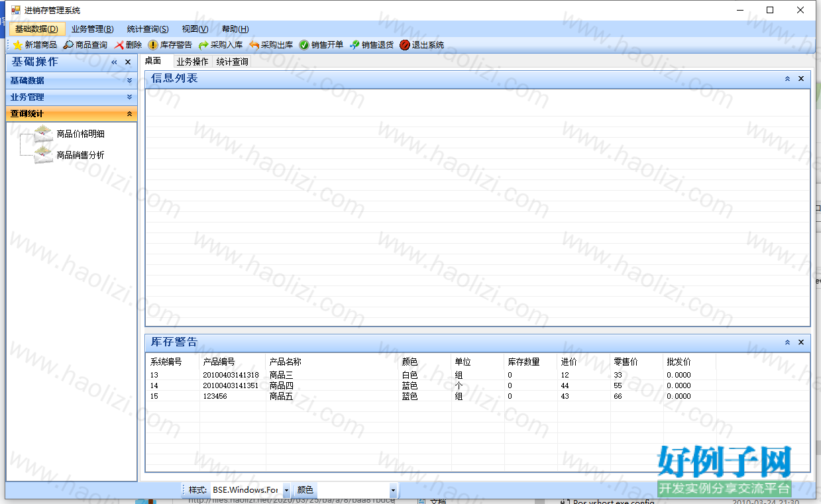Open the 基础数据(D) menu
Screen dimensions: 821x504
pos(36,29)
